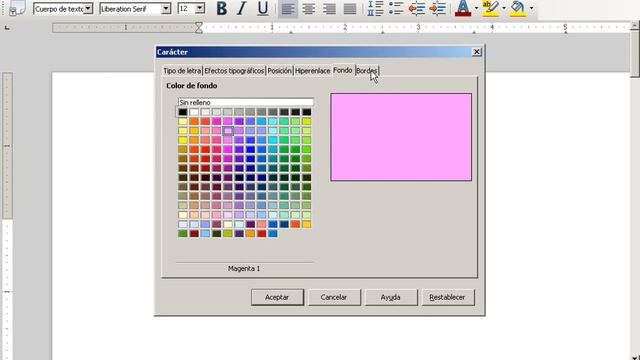The image size is (640, 360).
Task: Click the Cuerpo de texto style field
Action: click(x=58, y=8)
